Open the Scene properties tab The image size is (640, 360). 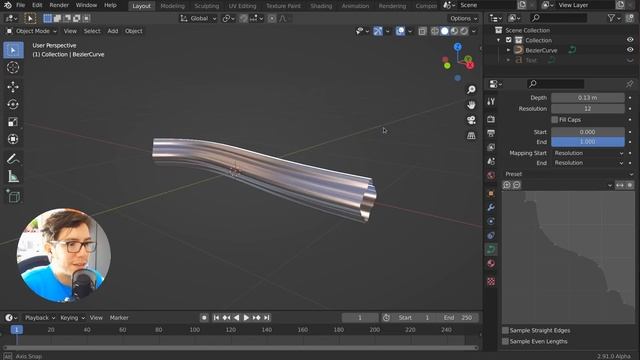(x=491, y=161)
